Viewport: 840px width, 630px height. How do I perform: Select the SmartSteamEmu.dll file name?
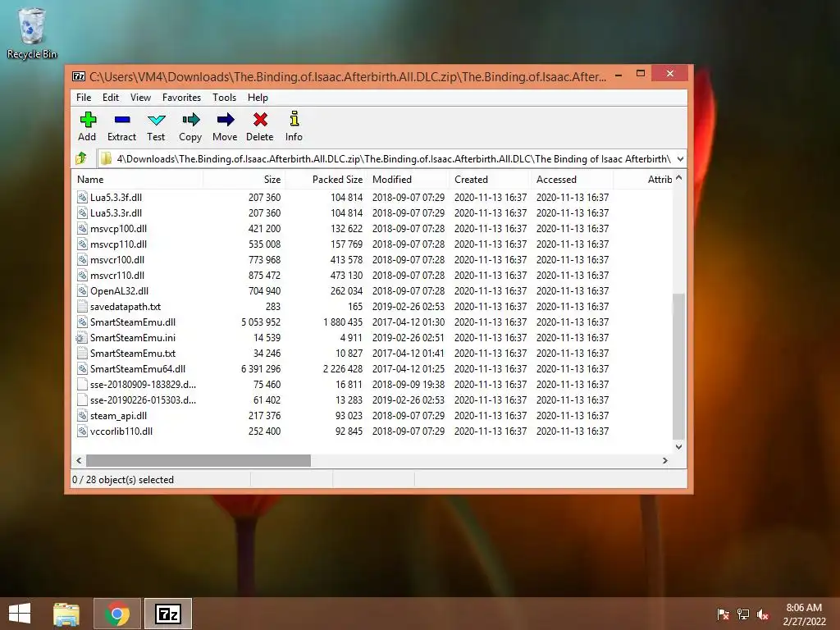coord(133,322)
